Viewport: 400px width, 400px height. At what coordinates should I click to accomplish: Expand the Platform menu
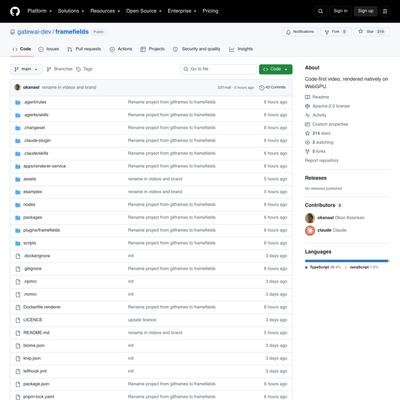[39, 11]
